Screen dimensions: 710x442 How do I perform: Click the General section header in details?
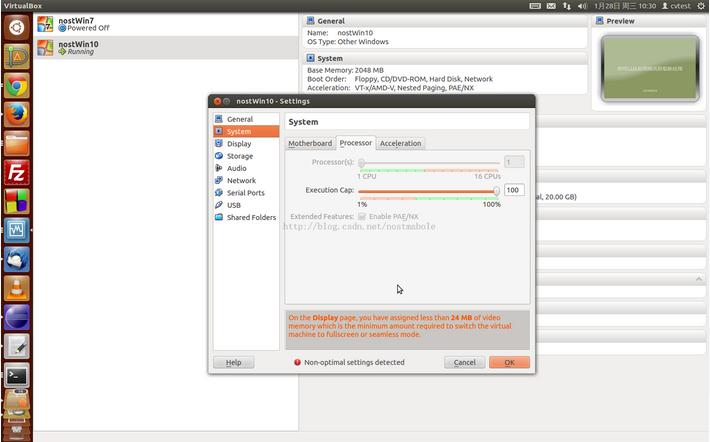(x=445, y=21)
